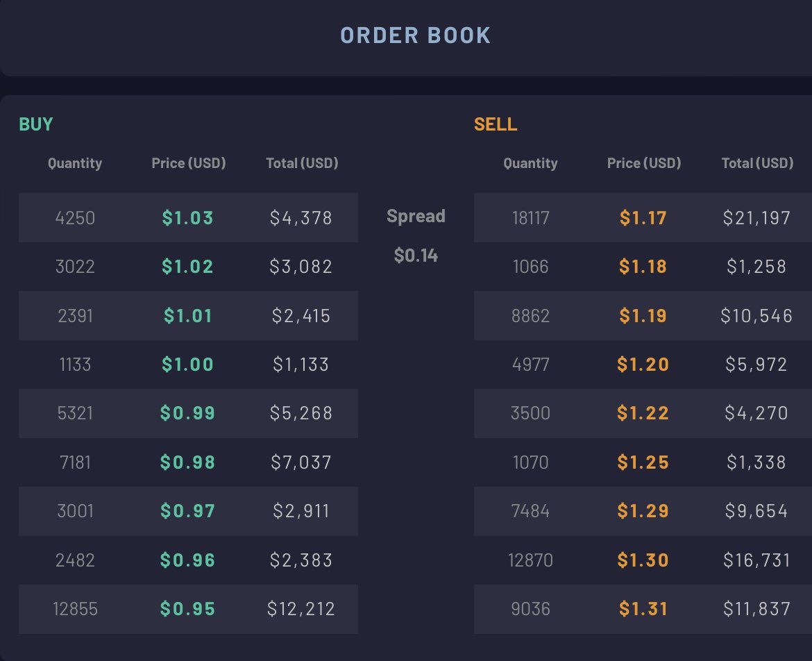812x661 pixels.
Task: Click buy price $0.95
Action: (187, 609)
